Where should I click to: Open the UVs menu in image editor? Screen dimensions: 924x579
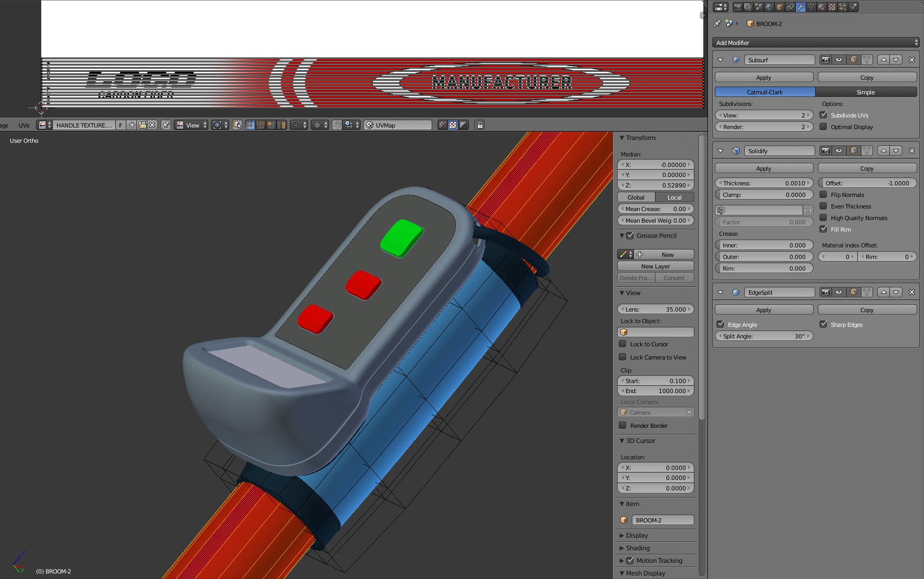coord(24,125)
